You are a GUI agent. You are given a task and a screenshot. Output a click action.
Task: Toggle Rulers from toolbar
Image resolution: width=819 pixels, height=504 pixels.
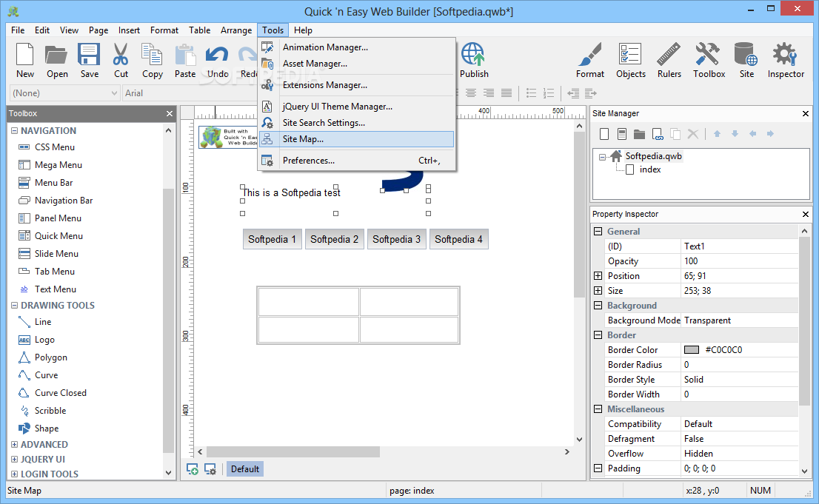(x=669, y=61)
